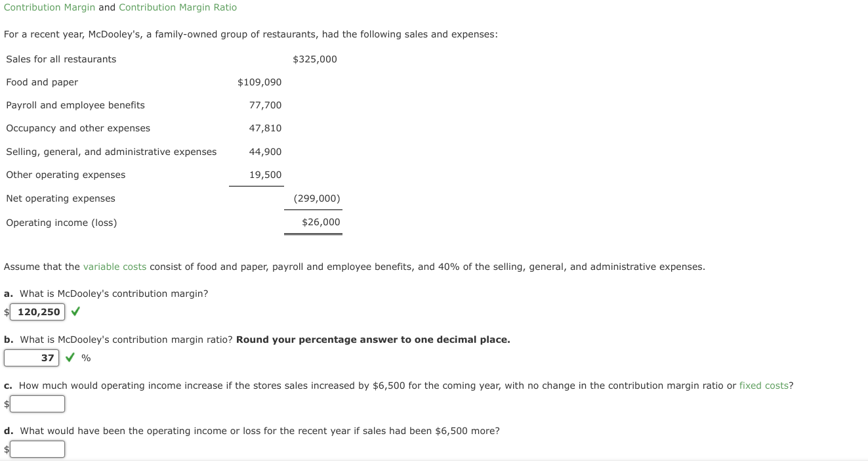
Task: Click the dollar sign before part c field
Action: [6, 403]
